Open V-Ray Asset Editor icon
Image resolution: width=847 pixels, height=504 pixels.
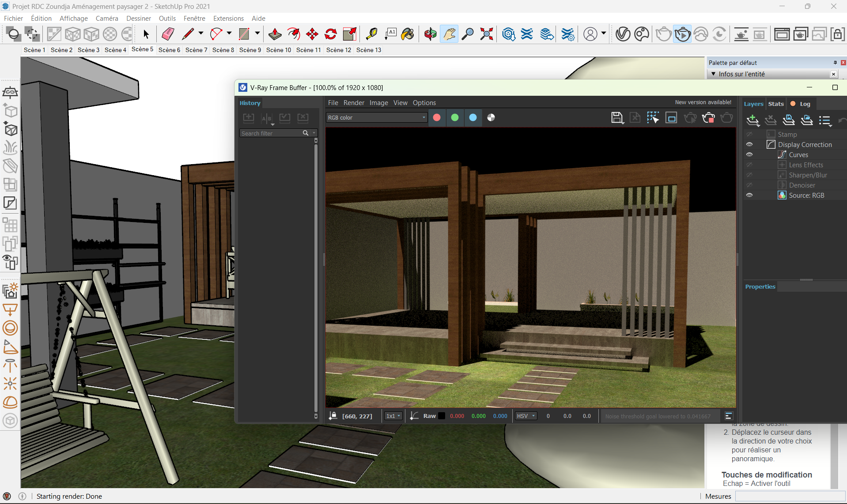623,34
